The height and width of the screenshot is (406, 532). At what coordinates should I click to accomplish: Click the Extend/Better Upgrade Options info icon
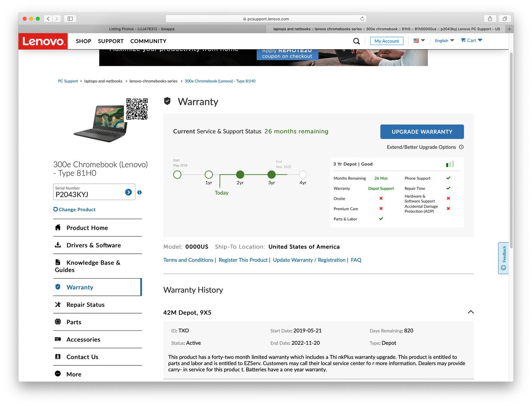click(x=461, y=147)
